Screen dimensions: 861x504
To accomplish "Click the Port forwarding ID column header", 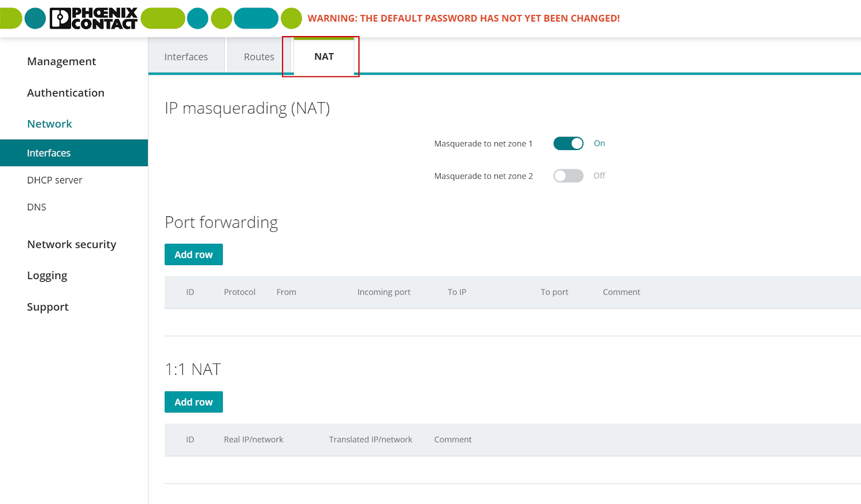I will pyautogui.click(x=190, y=292).
